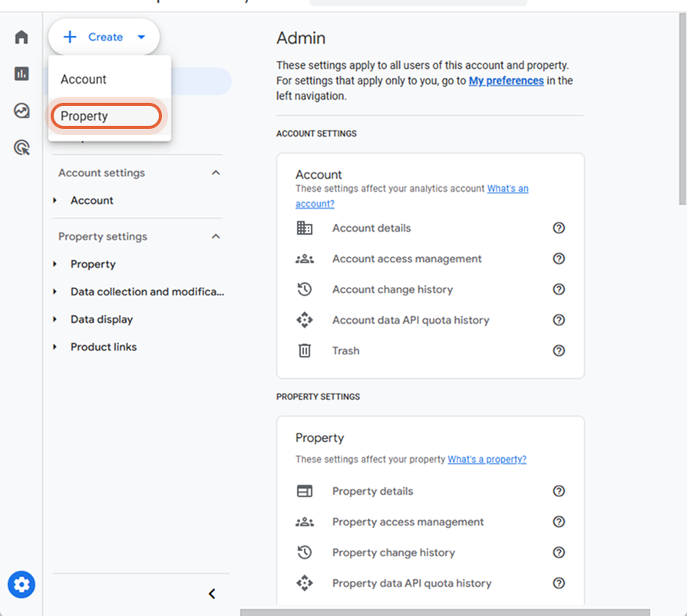This screenshot has height=616, width=687.
Task: Click Account change history clock icon
Action: tap(305, 289)
